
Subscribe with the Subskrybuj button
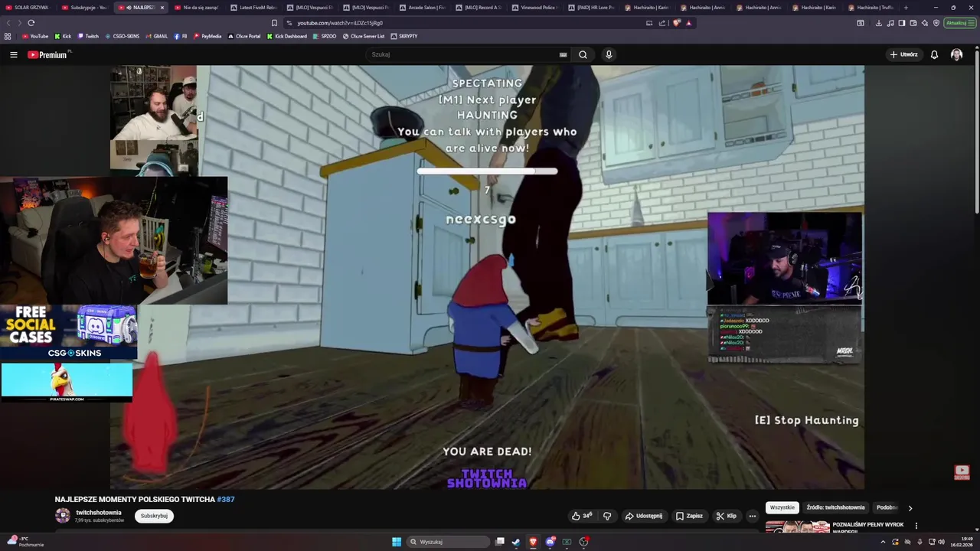154,516
